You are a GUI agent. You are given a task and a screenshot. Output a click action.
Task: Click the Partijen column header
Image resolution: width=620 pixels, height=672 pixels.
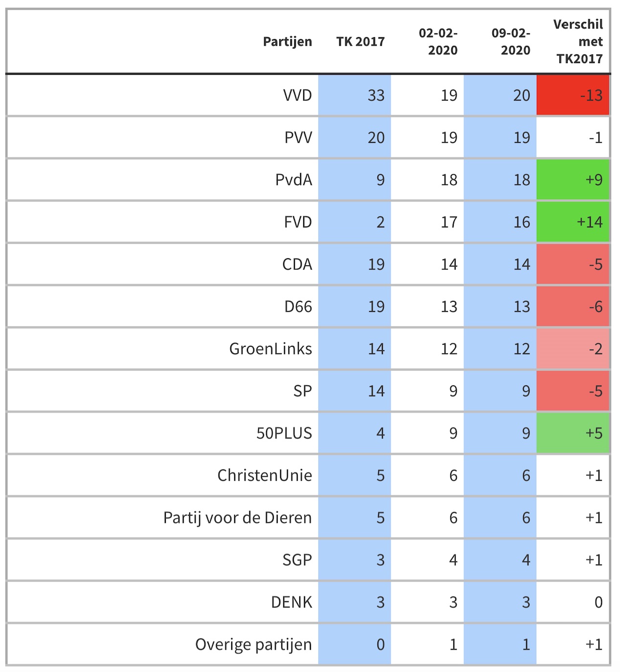coord(287,42)
